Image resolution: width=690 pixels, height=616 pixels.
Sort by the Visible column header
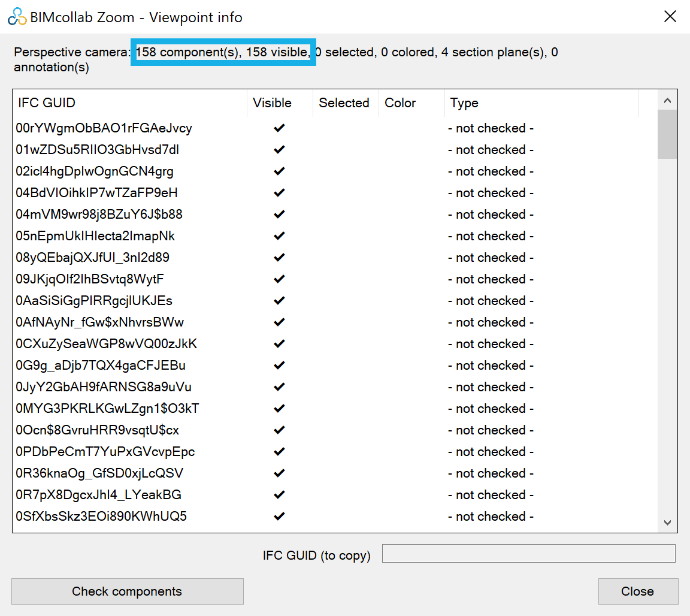[280, 103]
